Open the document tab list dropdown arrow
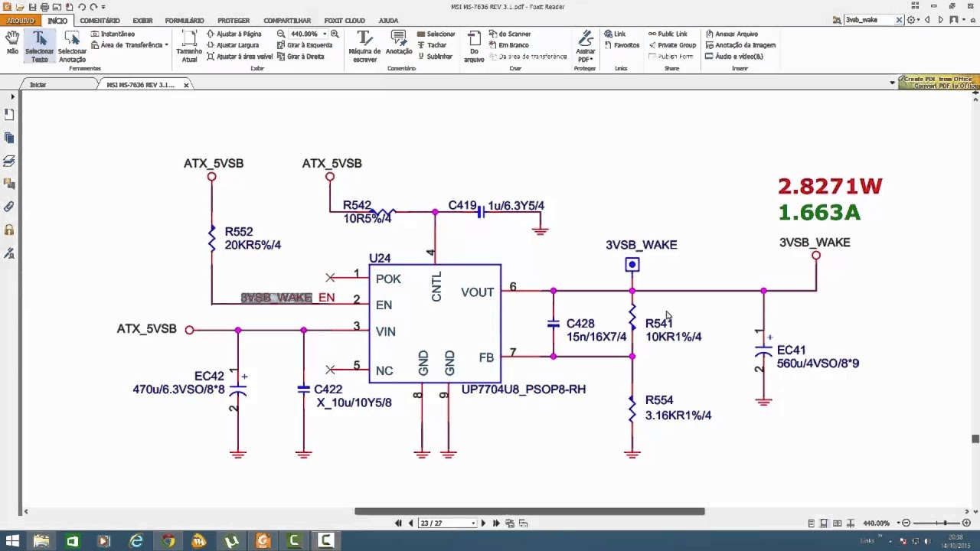The image size is (980, 551). point(892,83)
